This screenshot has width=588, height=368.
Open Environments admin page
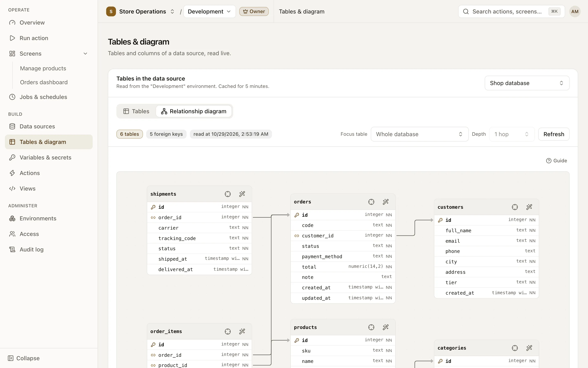(x=49, y=218)
